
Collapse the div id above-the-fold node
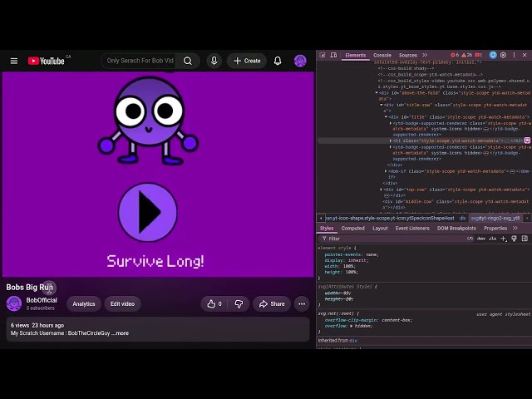point(377,92)
